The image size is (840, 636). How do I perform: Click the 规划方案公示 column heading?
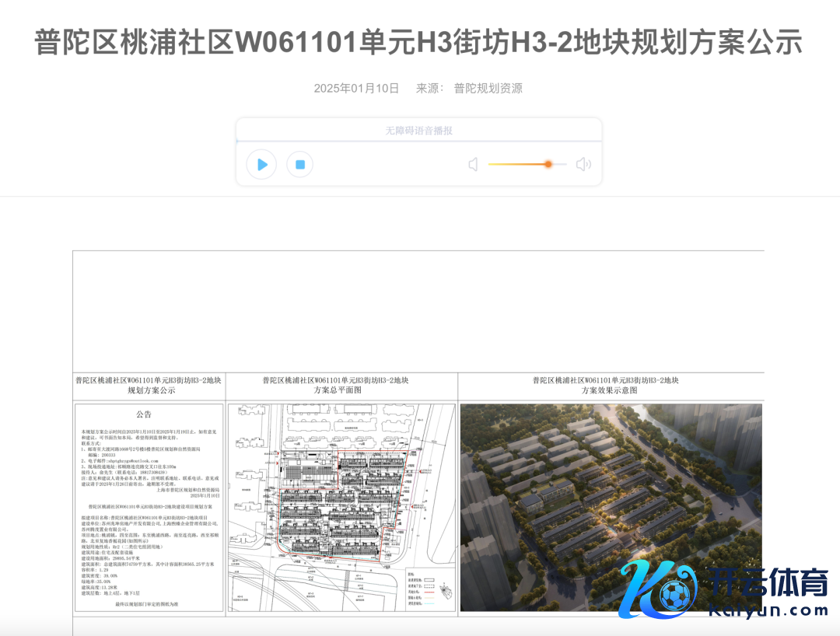149,386
